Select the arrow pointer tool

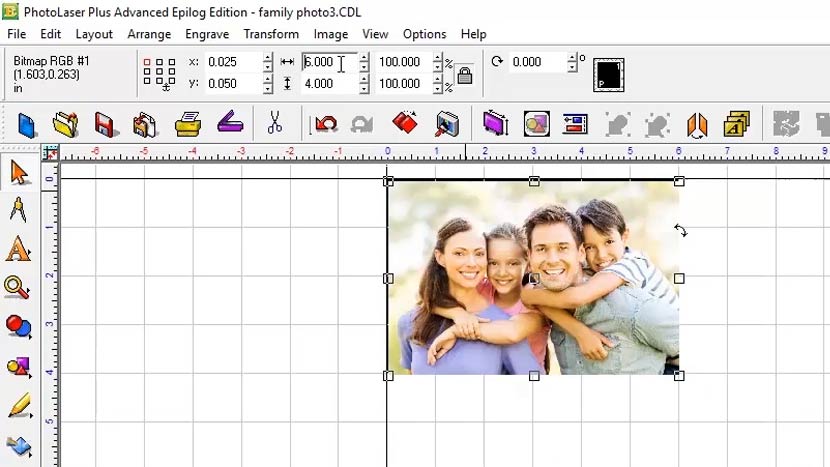click(x=19, y=173)
